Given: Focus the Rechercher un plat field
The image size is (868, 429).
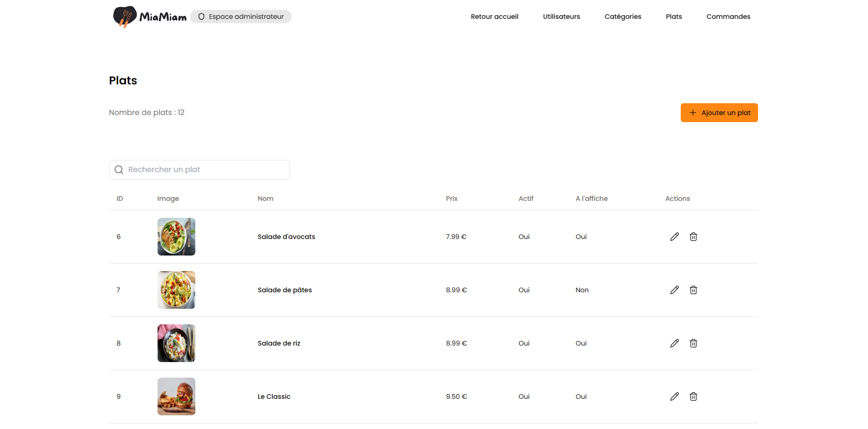Looking at the screenshot, I should click(200, 170).
